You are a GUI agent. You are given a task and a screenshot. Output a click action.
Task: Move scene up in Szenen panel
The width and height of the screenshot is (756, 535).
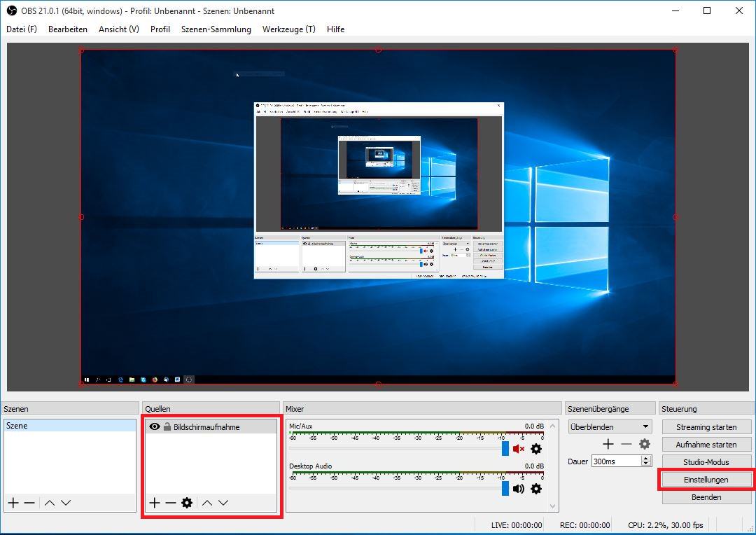point(50,503)
